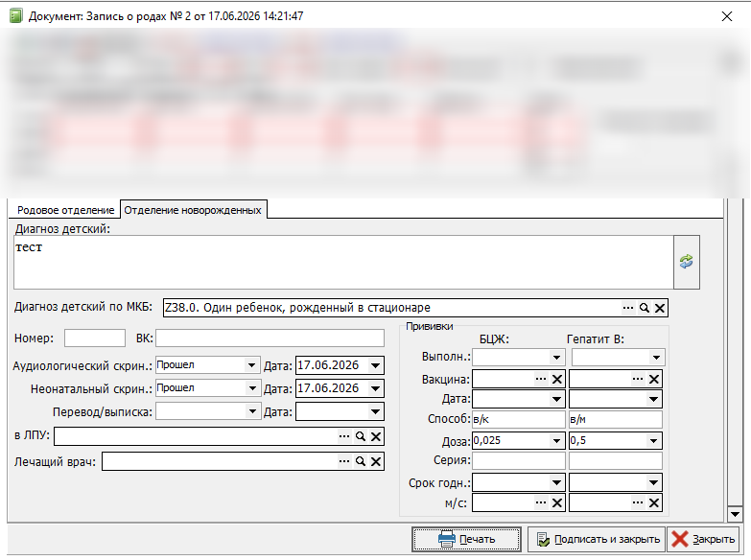
Task: Clear the Гепатит В Вакцина field
Action: point(654,379)
